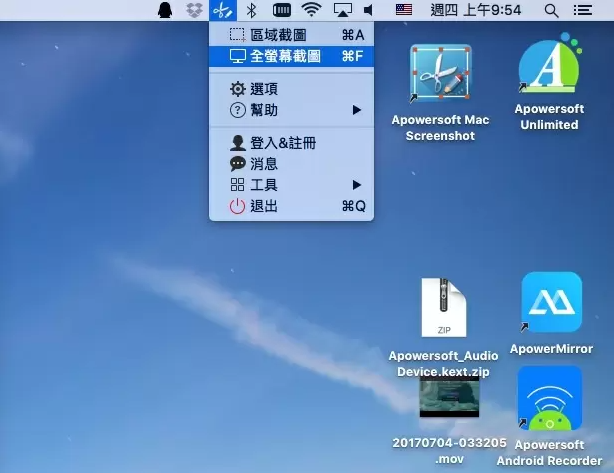Viewport: 614px width, 473px height.
Task: Open the 工具 tools submenu
Action: (291, 185)
